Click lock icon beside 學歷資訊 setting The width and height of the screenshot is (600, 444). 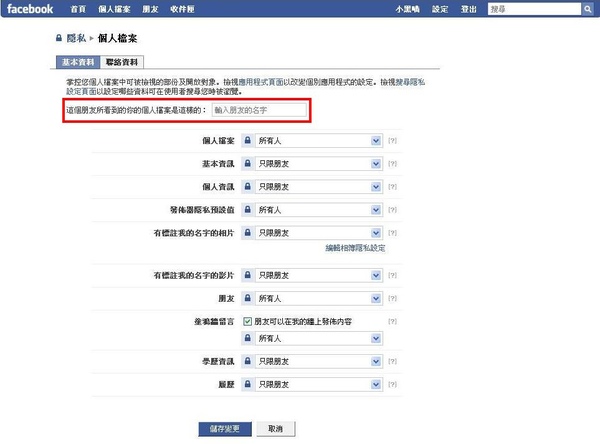tap(248, 361)
